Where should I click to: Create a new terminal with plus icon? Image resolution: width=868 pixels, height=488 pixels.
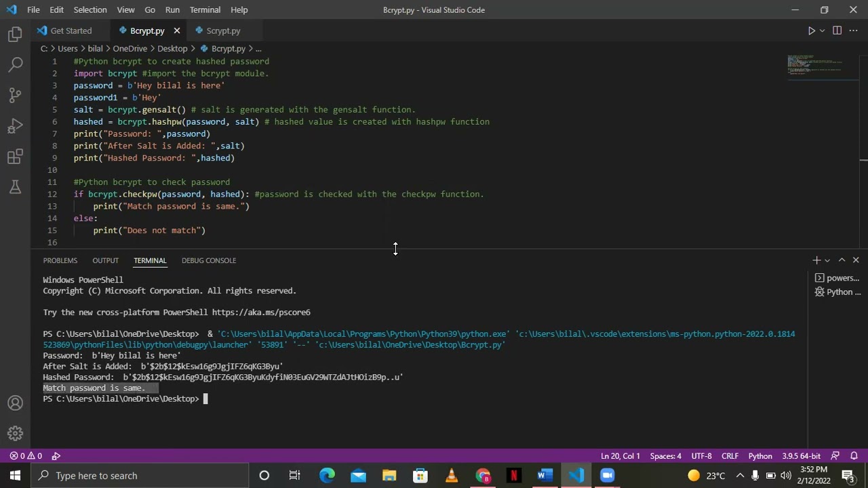[816, 260]
